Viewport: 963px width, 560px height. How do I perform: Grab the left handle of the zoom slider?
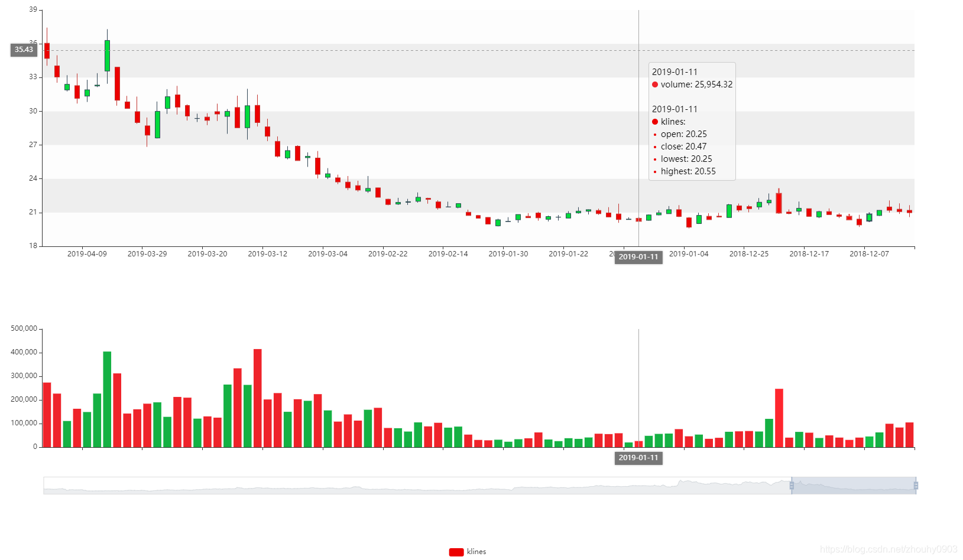coord(792,486)
